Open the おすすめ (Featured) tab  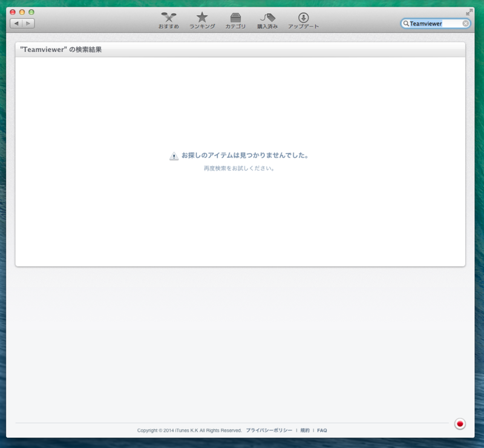pos(169,21)
